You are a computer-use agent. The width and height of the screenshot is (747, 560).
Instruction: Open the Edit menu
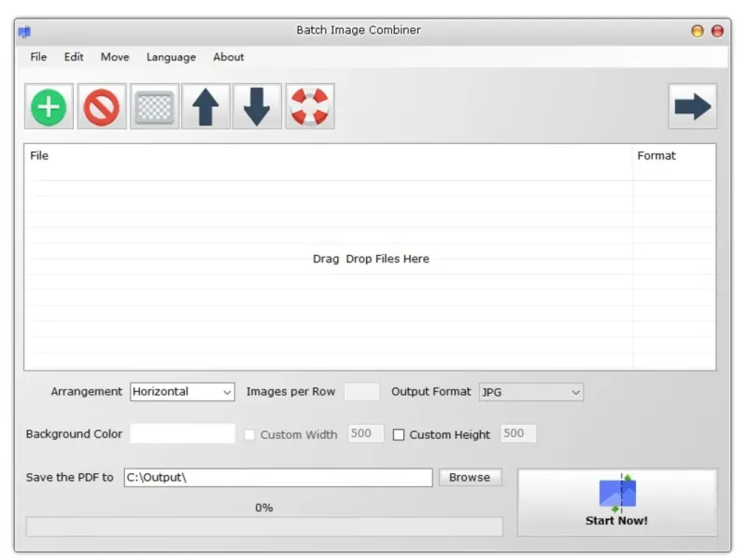pos(74,57)
